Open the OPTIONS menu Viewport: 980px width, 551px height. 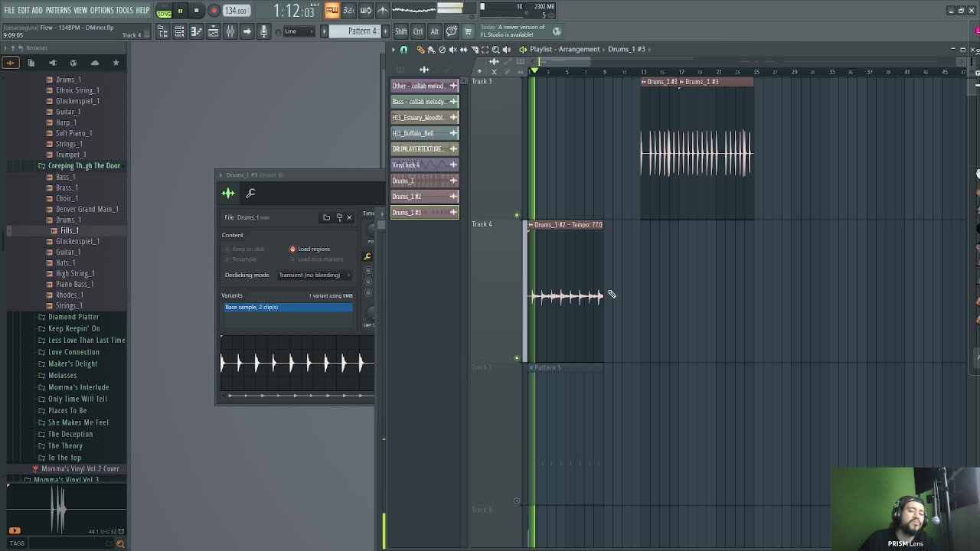[102, 10]
